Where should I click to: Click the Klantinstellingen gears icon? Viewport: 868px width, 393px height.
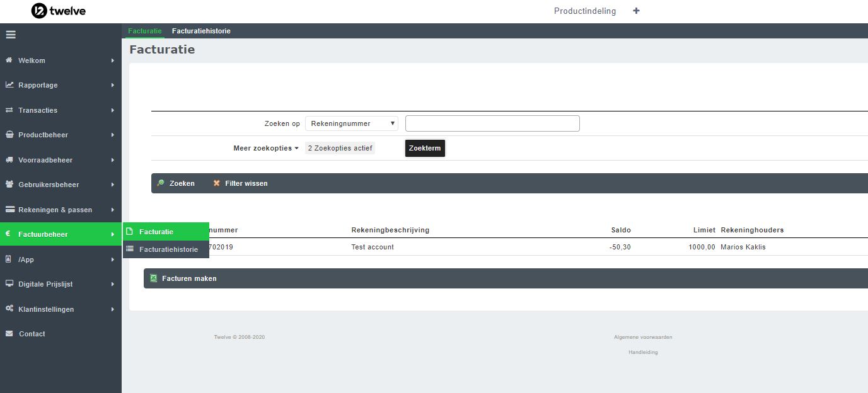9,309
